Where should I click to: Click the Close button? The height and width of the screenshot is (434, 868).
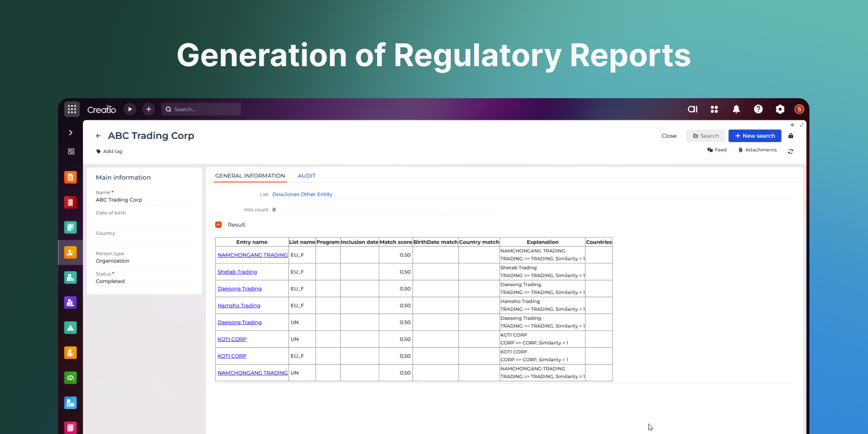click(x=669, y=136)
